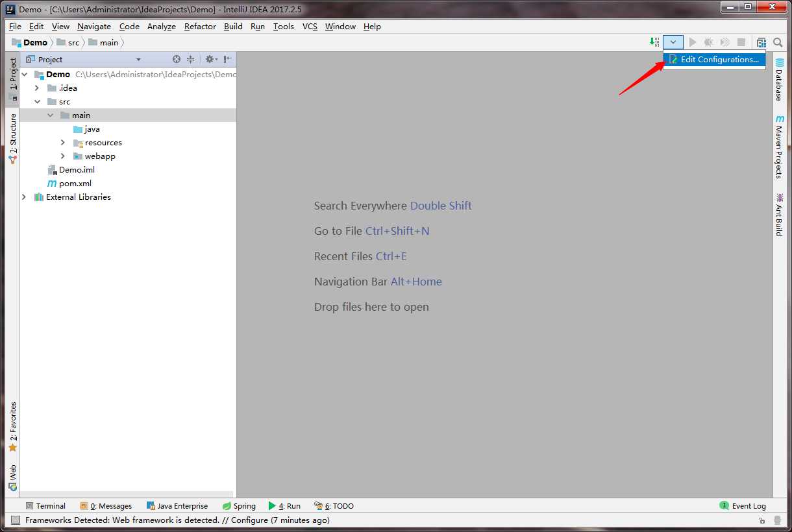Open the 6: TODO tool window

tap(334, 505)
